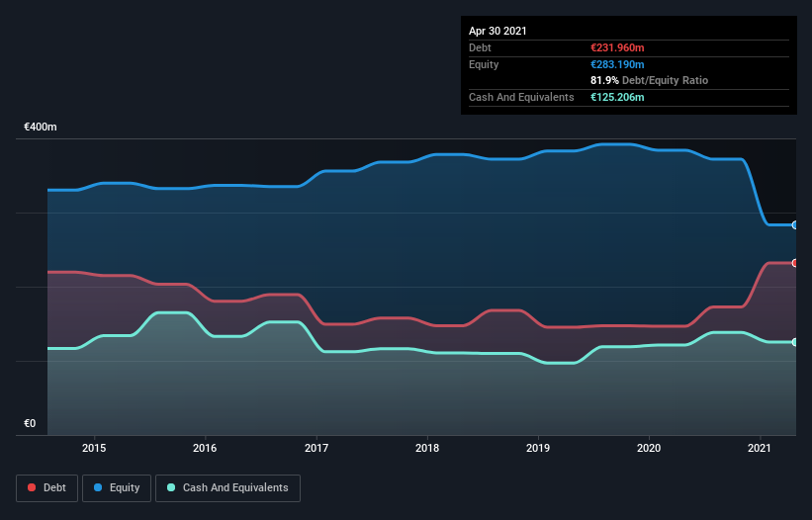Toggle Cash And Equivalents legend button

pyautogui.click(x=227, y=488)
